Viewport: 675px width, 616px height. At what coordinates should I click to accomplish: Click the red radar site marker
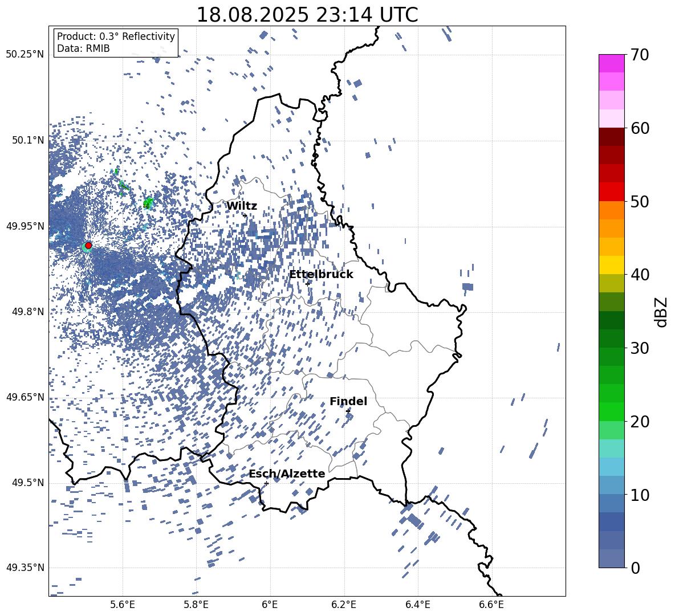(x=88, y=246)
